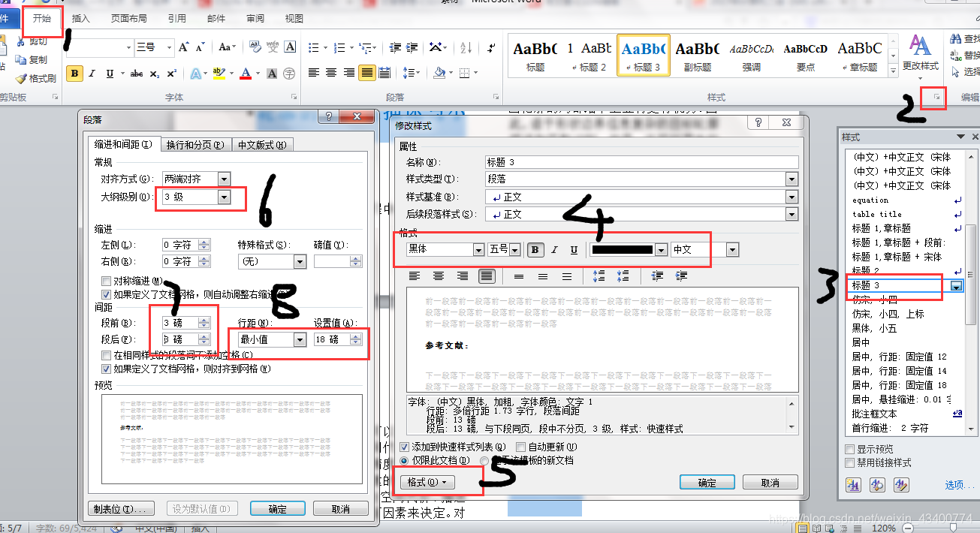Toggle Underline in Modify Style dialog
980x533 pixels.
tap(574, 250)
